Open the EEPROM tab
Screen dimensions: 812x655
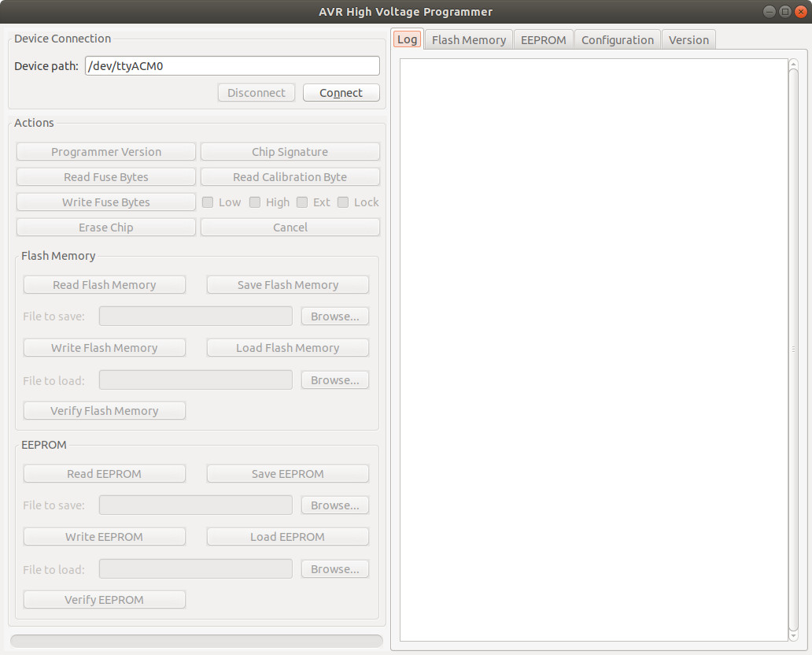543,40
